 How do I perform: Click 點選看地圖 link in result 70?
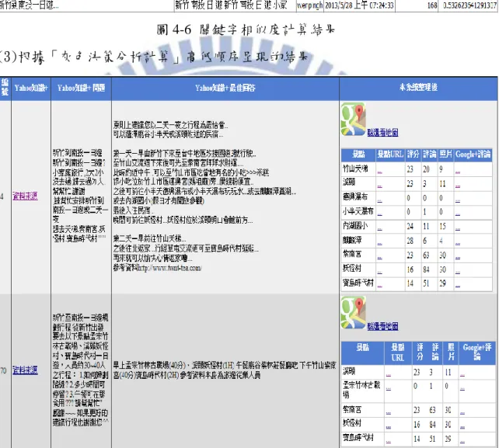(382, 326)
